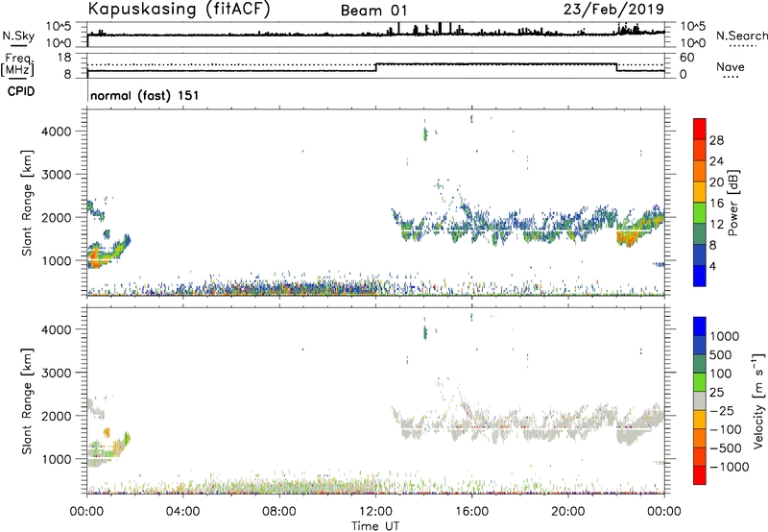Click the blue swatch at bottom of Power colorbar
The width and height of the screenshot is (768, 532).
click(700, 276)
